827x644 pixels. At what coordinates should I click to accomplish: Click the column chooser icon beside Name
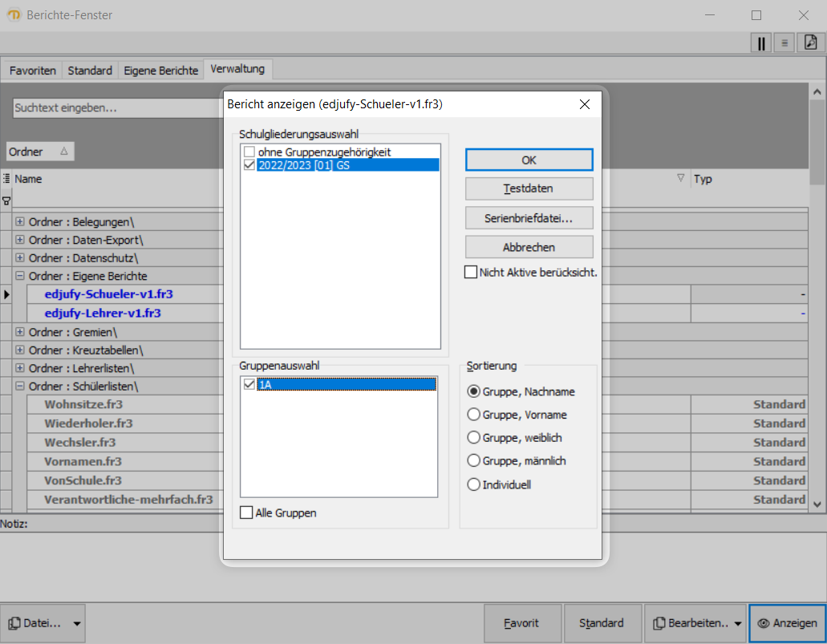tap(6, 179)
